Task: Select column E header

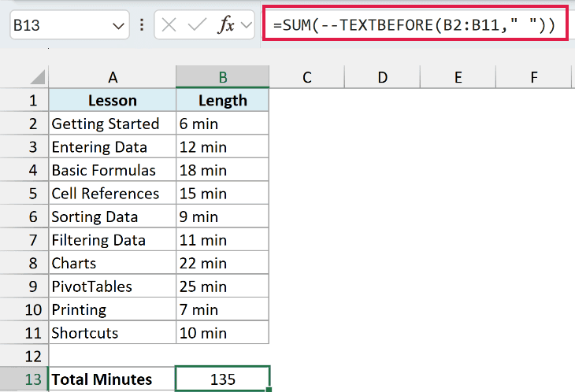Action: pos(458,77)
